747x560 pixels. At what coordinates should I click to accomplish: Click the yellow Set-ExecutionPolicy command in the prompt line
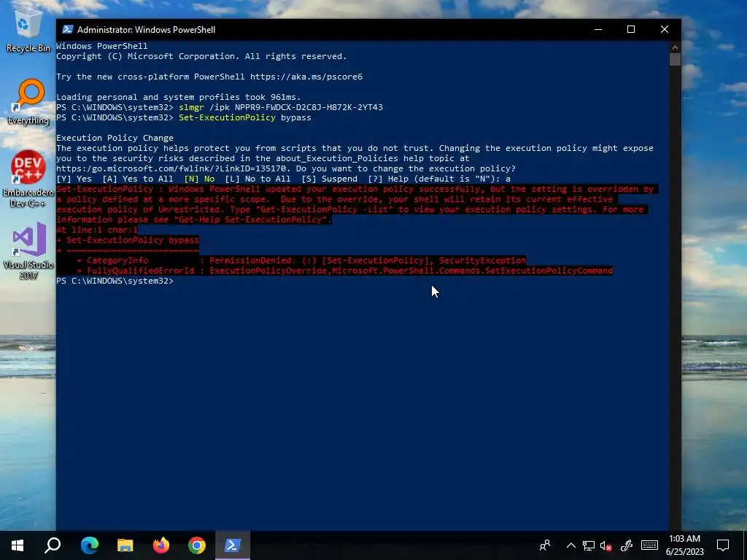(x=227, y=117)
